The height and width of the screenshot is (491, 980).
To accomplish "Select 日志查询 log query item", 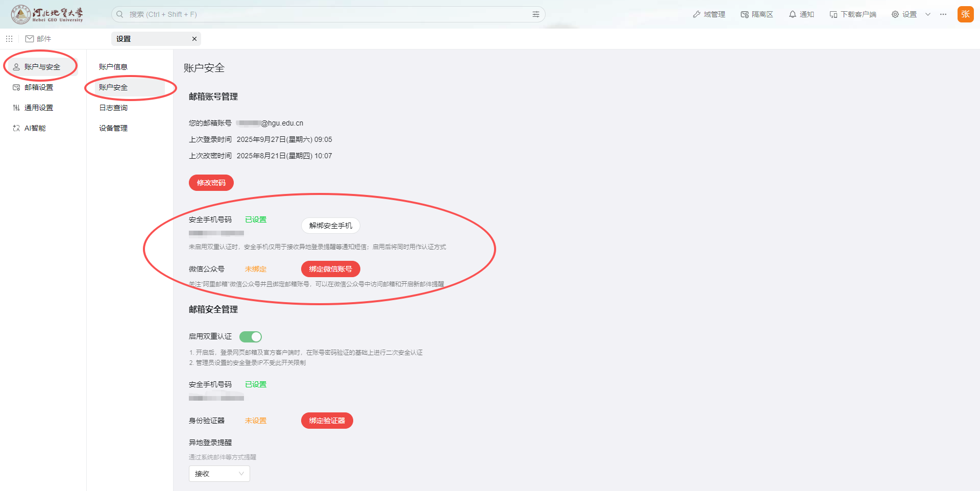I will (113, 108).
